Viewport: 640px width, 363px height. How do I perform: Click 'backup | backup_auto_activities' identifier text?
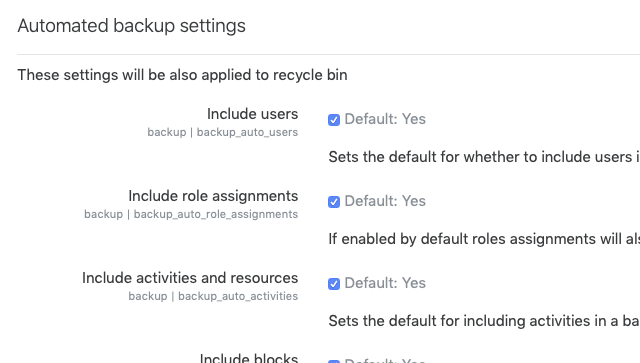point(213,296)
